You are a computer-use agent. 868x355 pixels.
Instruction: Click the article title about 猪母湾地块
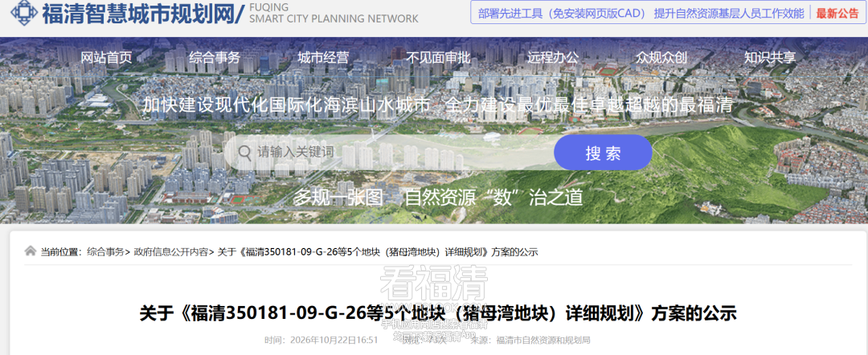(438, 313)
